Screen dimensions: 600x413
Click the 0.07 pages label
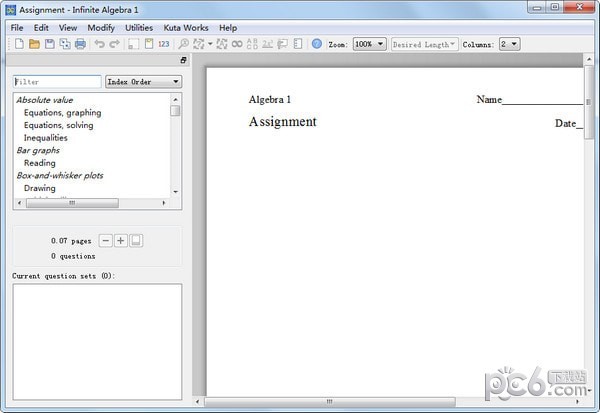coord(71,241)
